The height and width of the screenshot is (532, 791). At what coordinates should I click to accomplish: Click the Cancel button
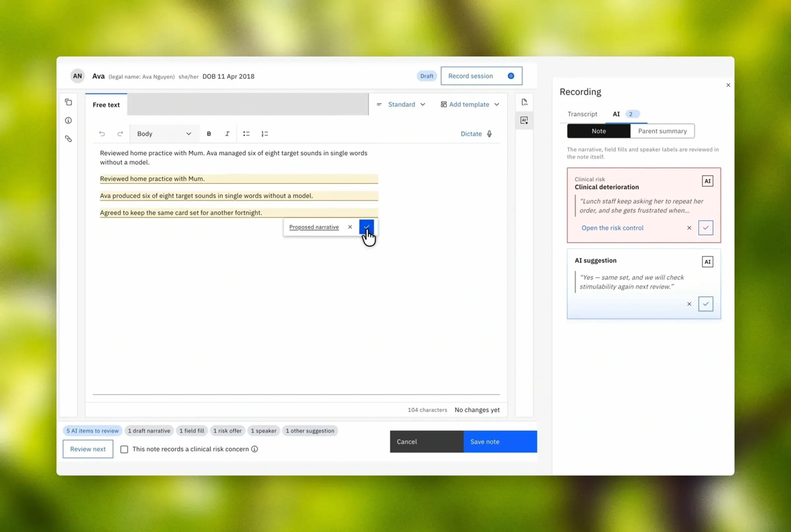426,442
